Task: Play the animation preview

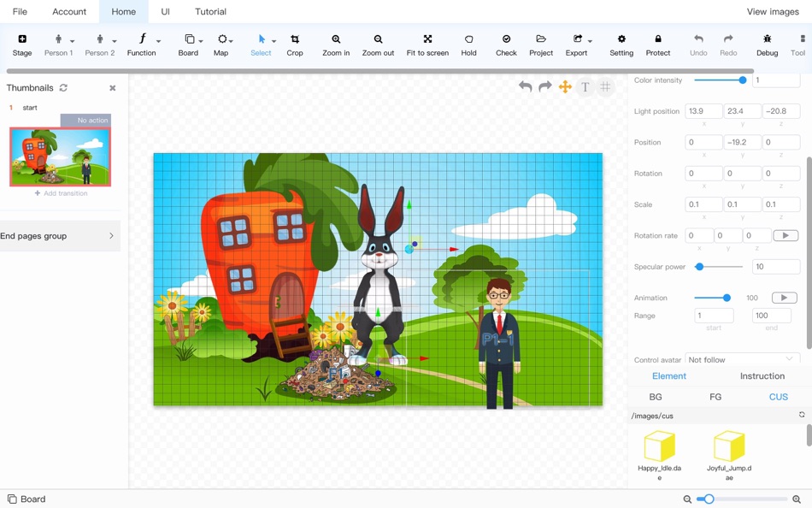Action: [x=784, y=298]
